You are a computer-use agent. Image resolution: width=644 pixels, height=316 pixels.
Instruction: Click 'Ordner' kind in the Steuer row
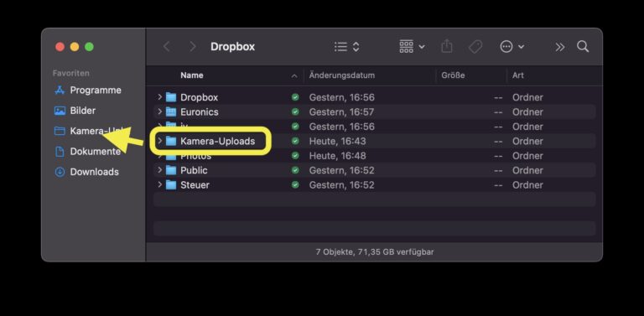click(x=527, y=184)
